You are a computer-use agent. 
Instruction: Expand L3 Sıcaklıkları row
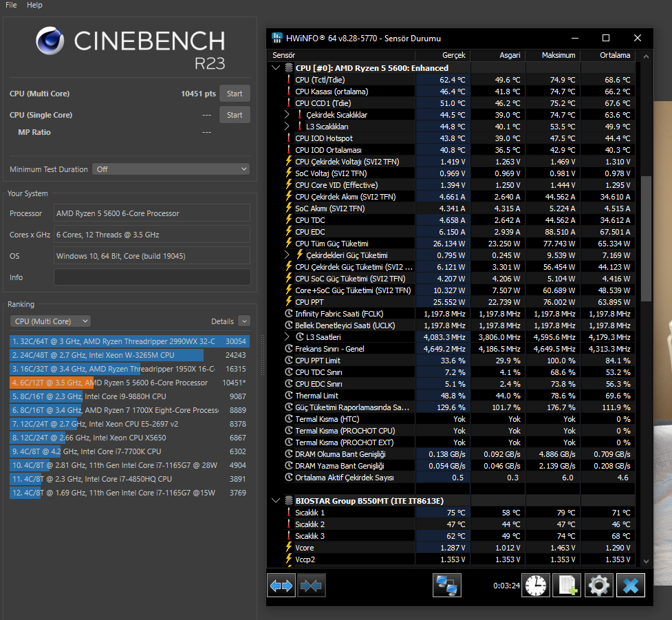tap(287, 126)
